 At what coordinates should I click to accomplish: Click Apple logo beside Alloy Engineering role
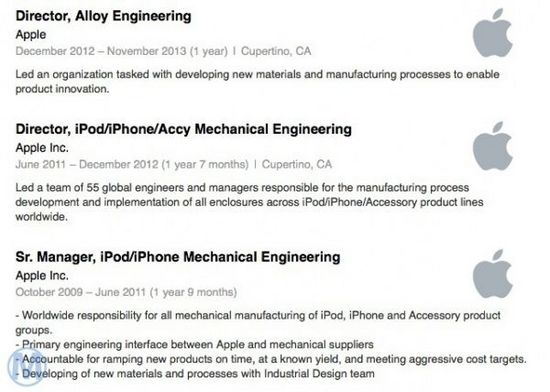pos(492,33)
